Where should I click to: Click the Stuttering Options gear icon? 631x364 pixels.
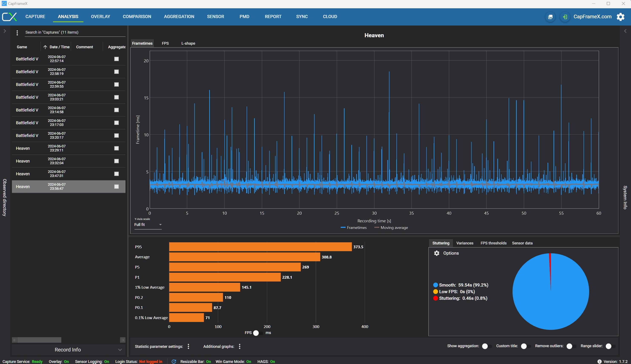click(x=436, y=253)
